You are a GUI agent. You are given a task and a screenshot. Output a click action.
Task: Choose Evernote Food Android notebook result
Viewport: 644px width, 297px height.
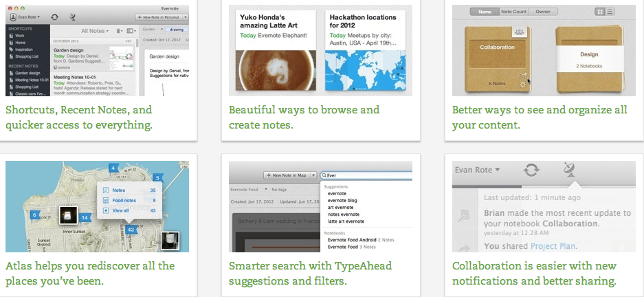click(361, 240)
